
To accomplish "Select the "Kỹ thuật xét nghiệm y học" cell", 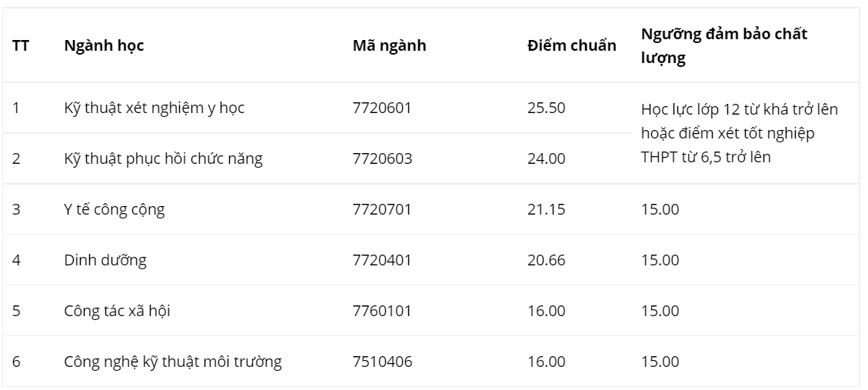I will [x=154, y=108].
